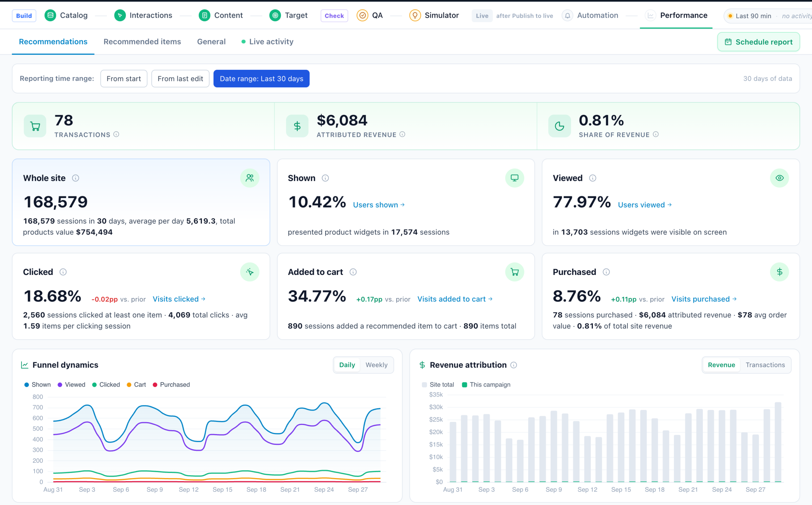812x505 pixels.
Task: Switch Revenue attribution to Transactions
Action: point(765,365)
